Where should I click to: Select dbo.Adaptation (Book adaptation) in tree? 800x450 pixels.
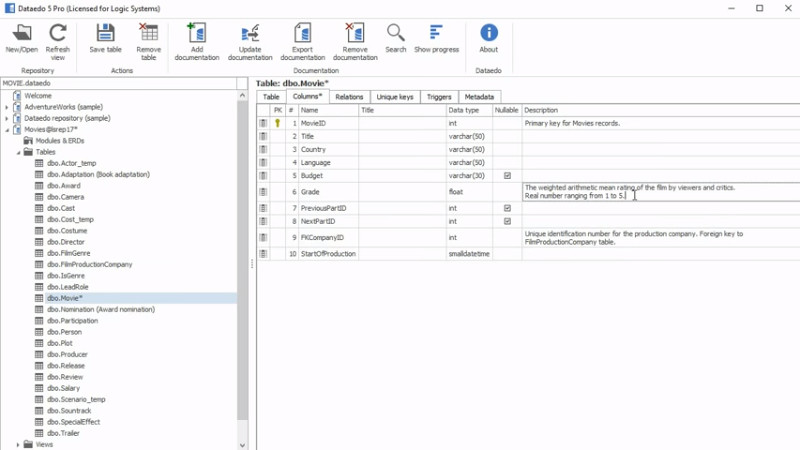98,174
